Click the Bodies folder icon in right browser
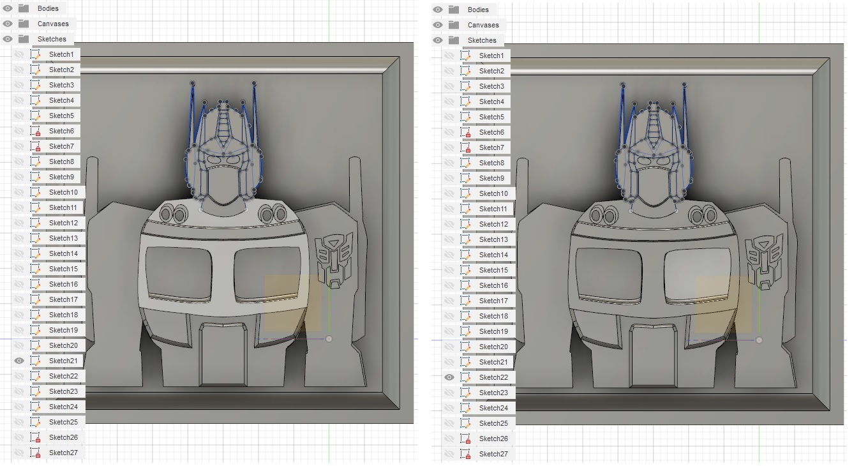This screenshot has width=868, height=466. 454,10
